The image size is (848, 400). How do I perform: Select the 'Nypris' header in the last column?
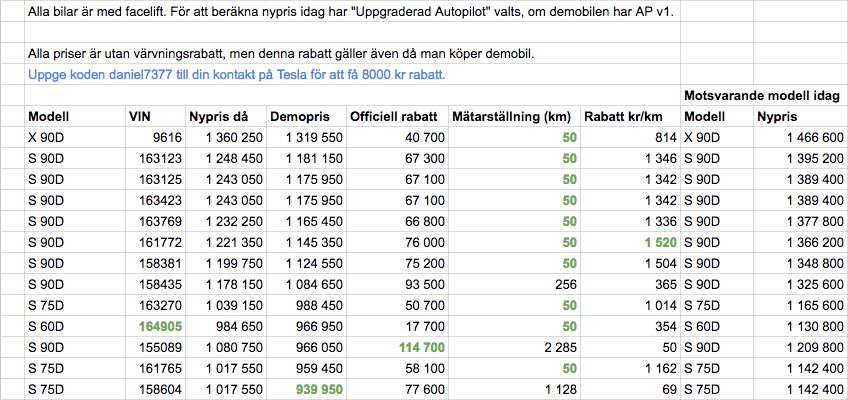800,117
